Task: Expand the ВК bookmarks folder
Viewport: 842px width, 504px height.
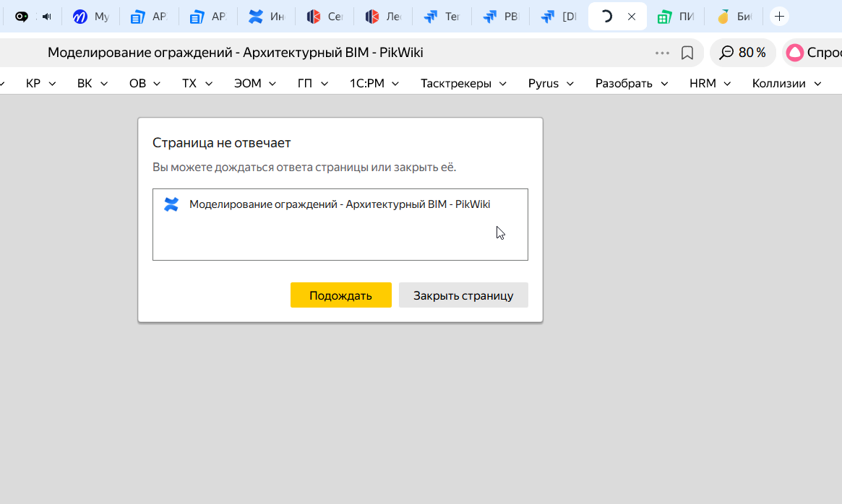Action: (93, 83)
